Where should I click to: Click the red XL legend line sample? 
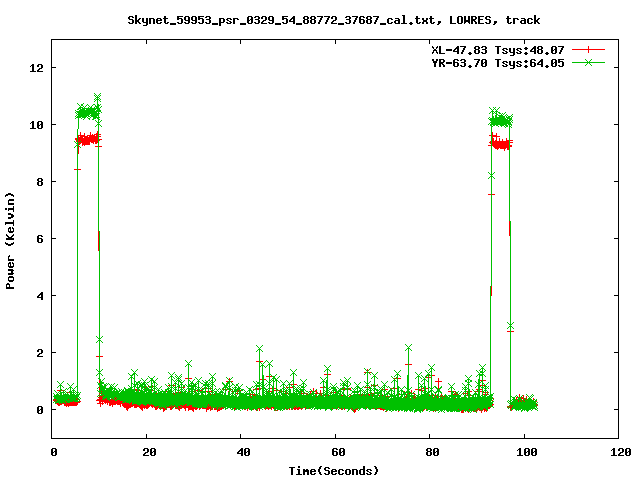[588, 50]
